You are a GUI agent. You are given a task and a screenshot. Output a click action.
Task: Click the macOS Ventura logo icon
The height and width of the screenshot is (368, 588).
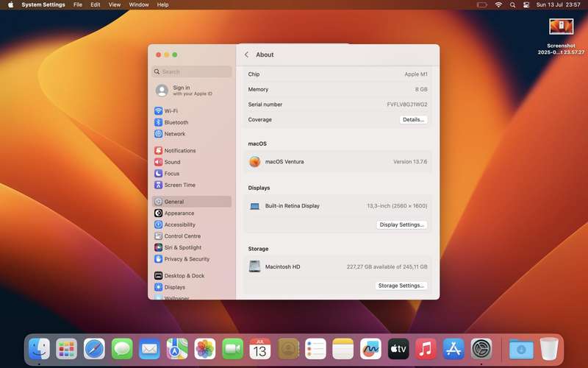click(x=254, y=161)
